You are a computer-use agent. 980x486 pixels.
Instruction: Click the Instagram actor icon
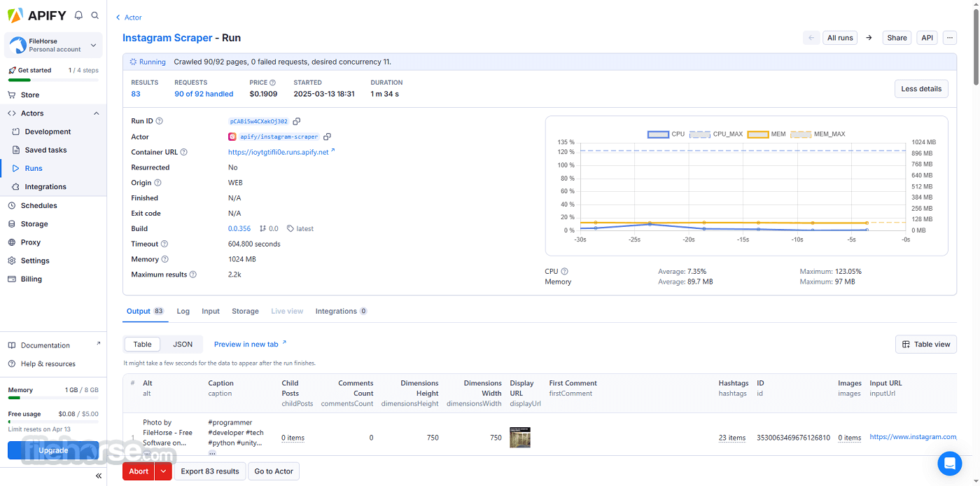[232, 137]
